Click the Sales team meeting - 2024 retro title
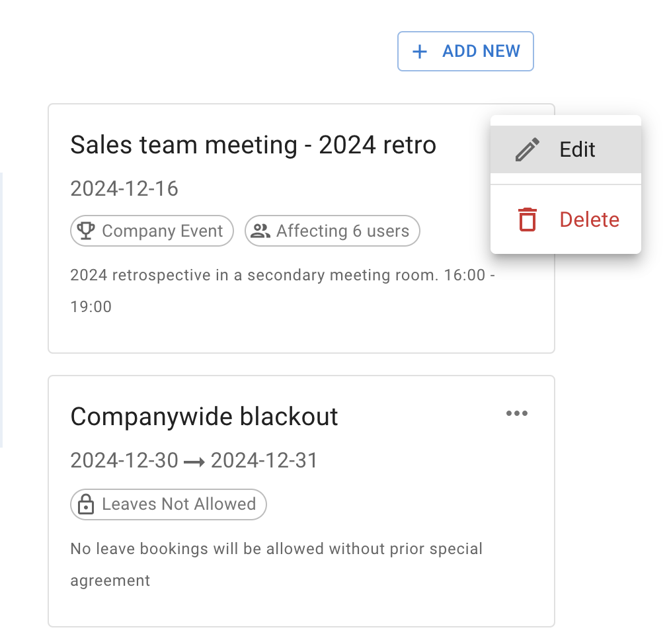 pyautogui.click(x=253, y=144)
